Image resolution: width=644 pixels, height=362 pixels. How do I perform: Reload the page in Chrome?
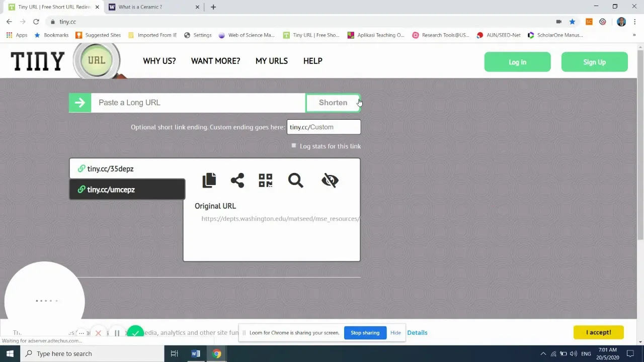[36, 22]
